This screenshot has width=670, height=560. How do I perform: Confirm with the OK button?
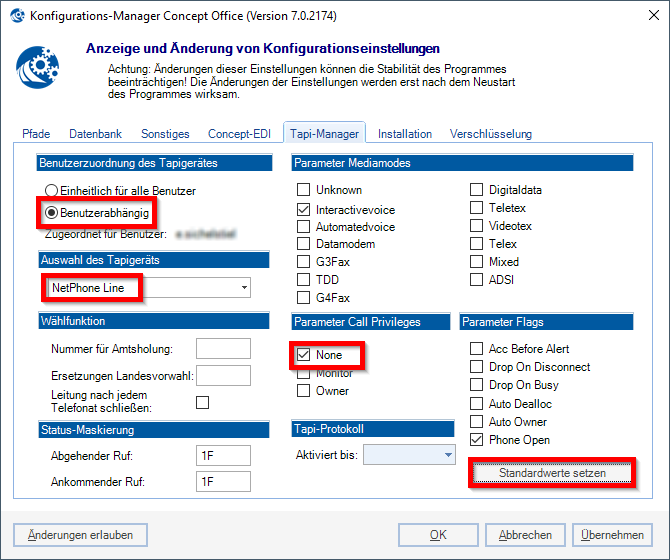coord(438,535)
